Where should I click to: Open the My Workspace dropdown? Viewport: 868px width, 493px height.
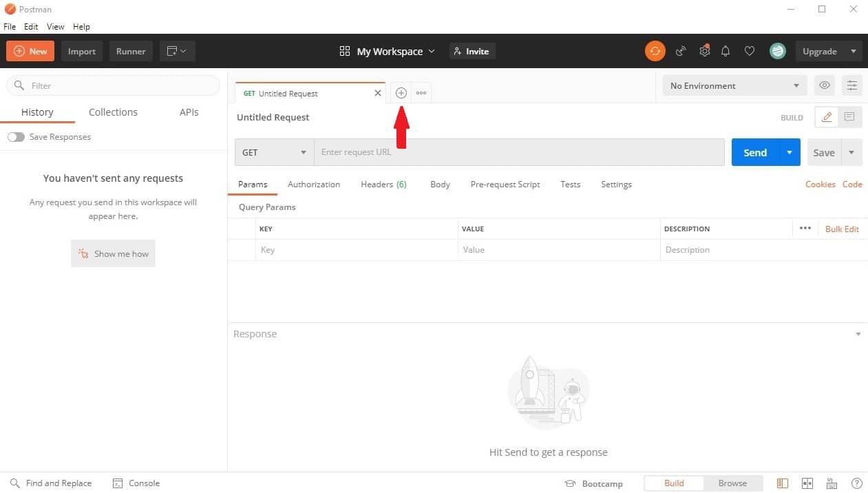point(388,51)
